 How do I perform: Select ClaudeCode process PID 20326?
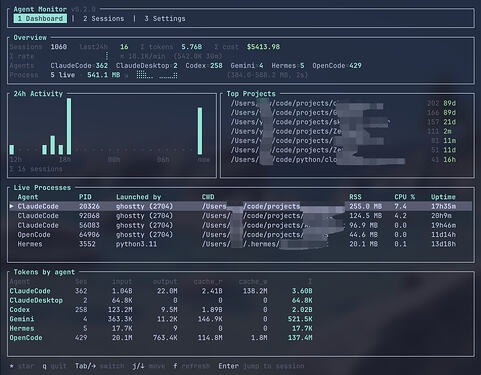click(241, 206)
